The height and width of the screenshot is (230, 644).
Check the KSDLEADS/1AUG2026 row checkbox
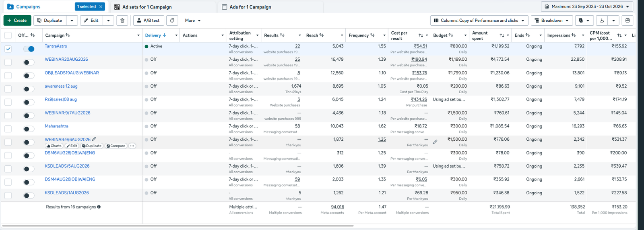(8, 195)
